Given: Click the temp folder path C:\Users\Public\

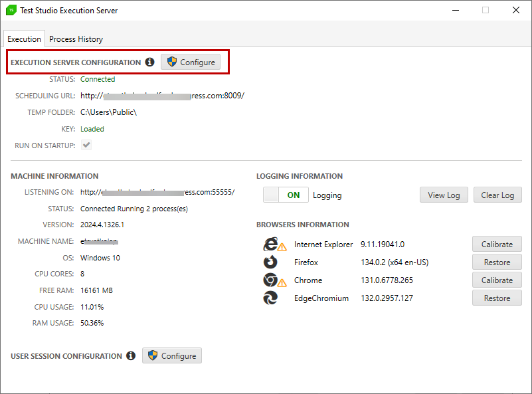Looking at the screenshot, I should pyautogui.click(x=108, y=112).
